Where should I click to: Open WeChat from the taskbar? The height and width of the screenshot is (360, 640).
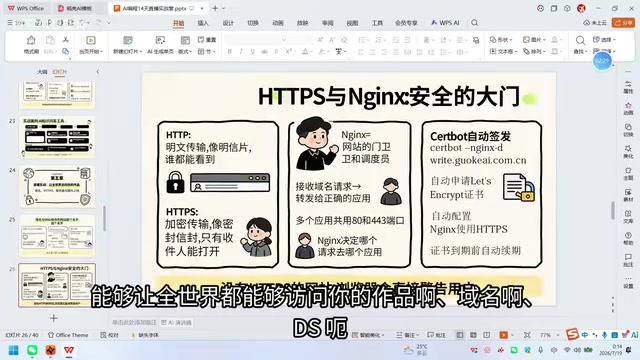[x=32, y=351]
